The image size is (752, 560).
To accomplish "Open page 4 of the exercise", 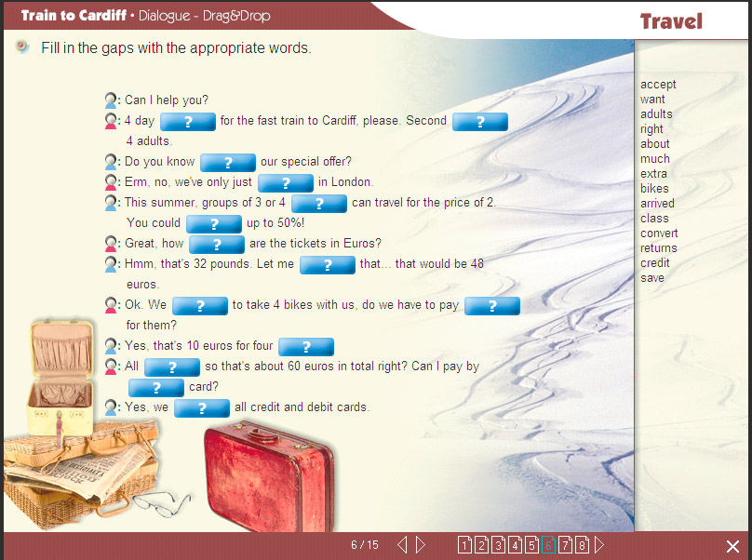I will (515, 545).
